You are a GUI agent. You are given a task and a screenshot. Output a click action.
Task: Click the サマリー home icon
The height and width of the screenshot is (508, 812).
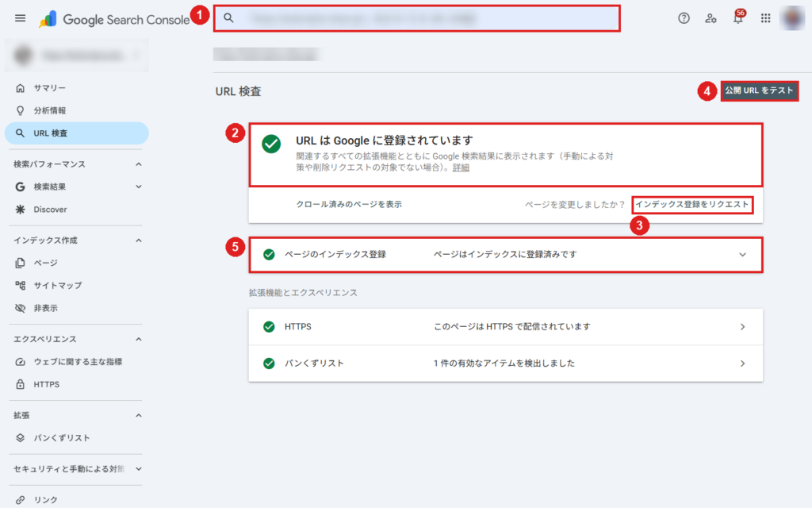20,88
